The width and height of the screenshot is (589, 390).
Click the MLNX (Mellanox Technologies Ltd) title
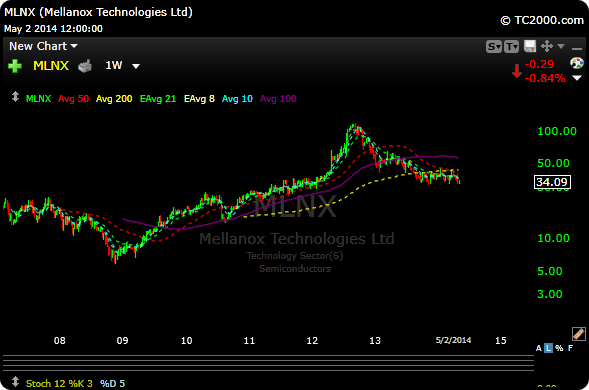click(98, 12)
